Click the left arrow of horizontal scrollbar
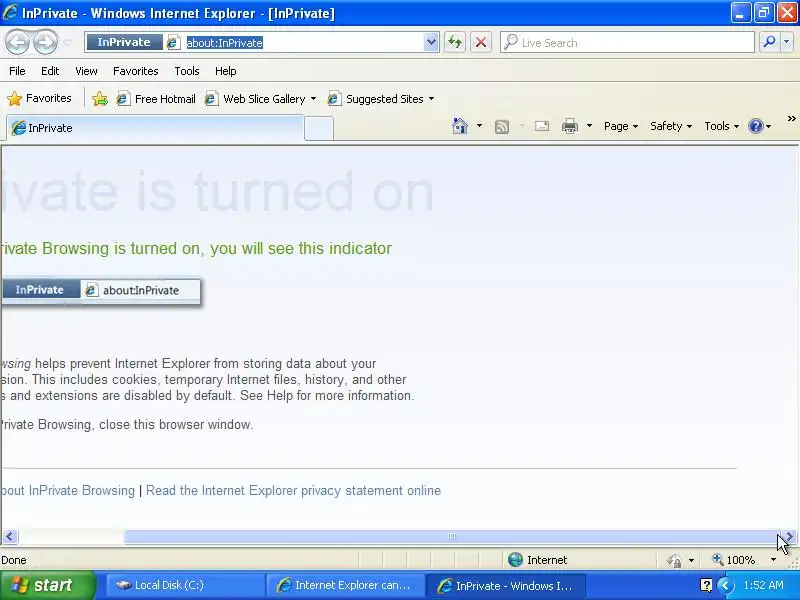This screenshot has width=800, height=600. (10, 537)
